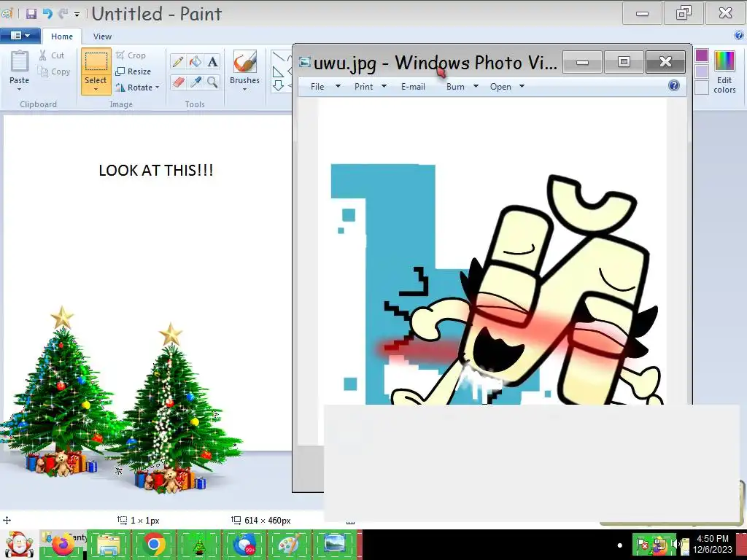Click the Crop button
The image size is (747, 560).
coord(131,55)
